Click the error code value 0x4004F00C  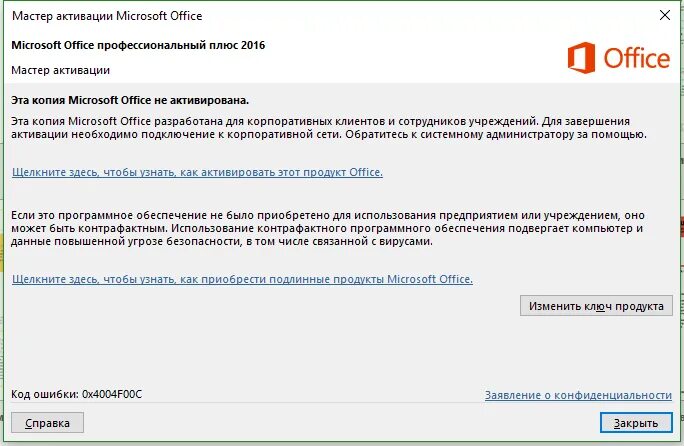tap(112, 394)
